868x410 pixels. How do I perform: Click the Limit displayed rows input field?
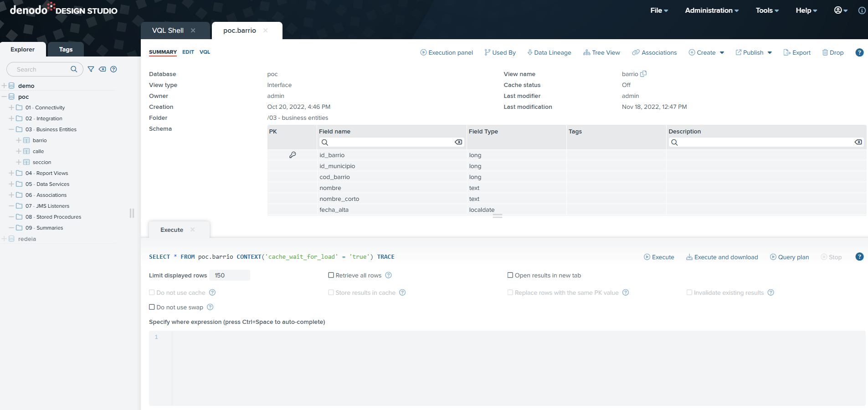click(230, 275)
